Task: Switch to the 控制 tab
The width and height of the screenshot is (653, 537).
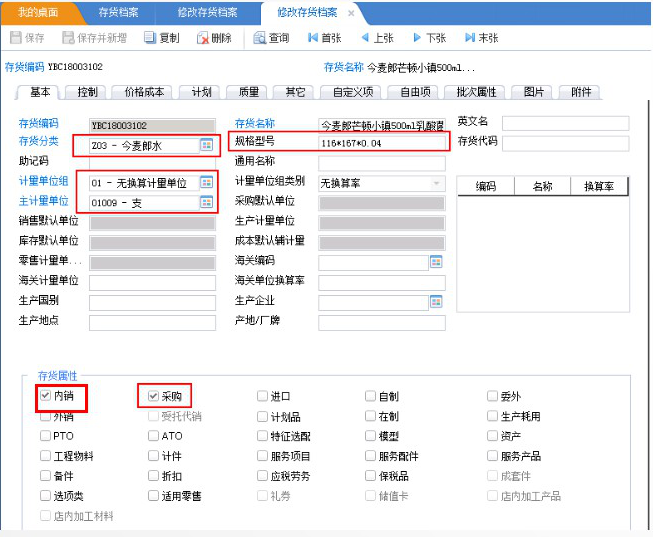Action: coord(87,92)
